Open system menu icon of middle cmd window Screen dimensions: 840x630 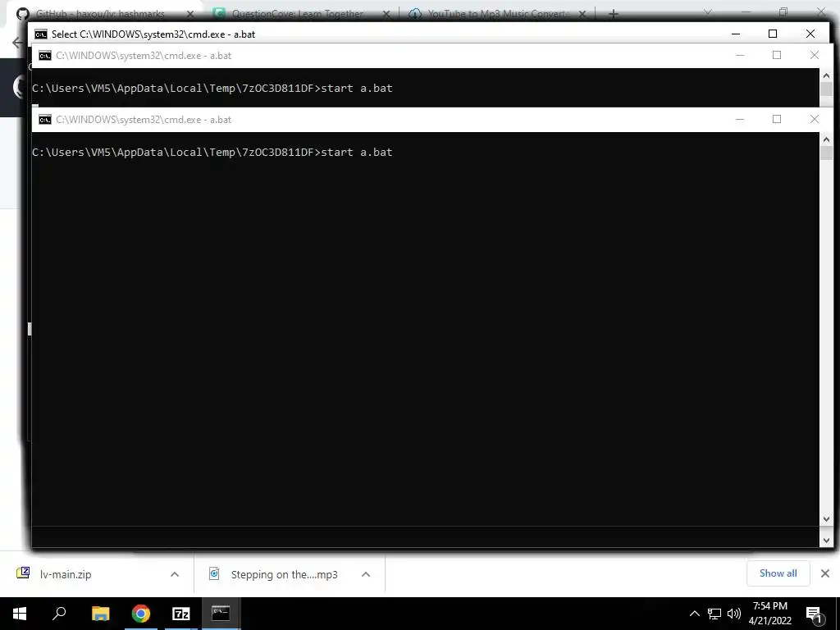45,56
